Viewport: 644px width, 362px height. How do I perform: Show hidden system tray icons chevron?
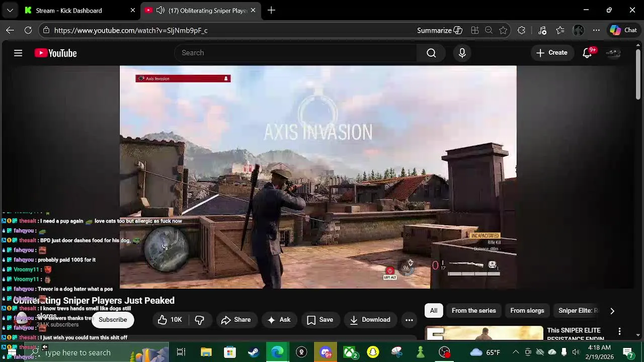(x=516, y=352)
